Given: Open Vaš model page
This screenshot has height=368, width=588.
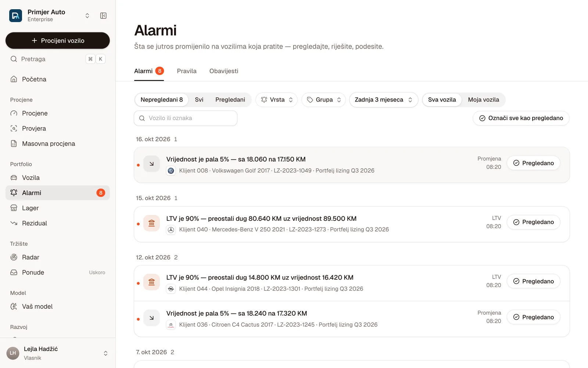Looking at the screenshot, I should 58,307.
